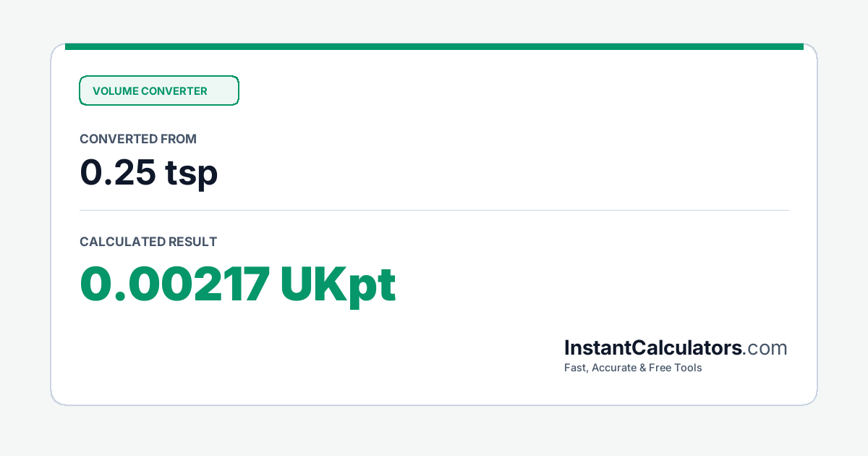Viewport: 868px width, 456px height.
Task: Select the 0.00217 result number
Action: [x=175, y=284]
